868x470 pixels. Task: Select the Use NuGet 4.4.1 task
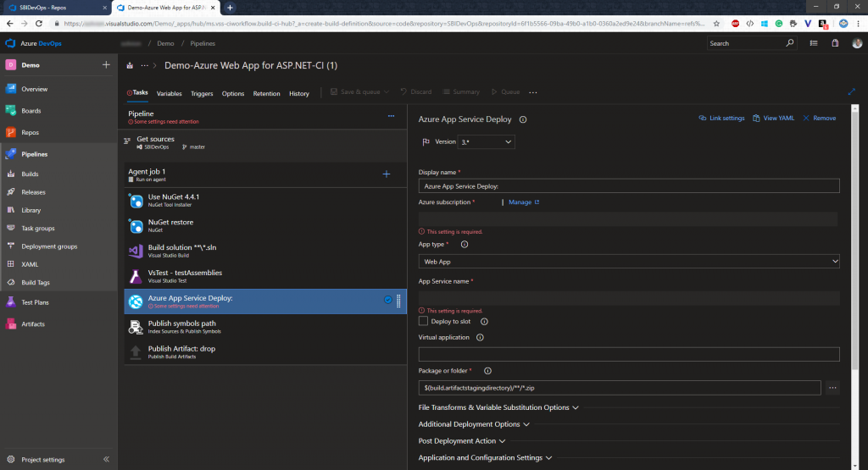265,200
